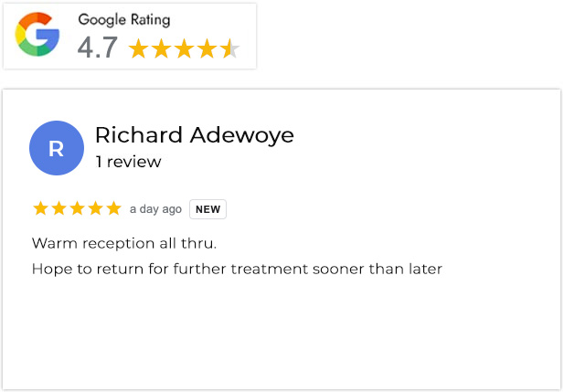Click the half-filled fifth star in rating badge
The height and width of the screenshot is (392, 564).
click(230, 48)
